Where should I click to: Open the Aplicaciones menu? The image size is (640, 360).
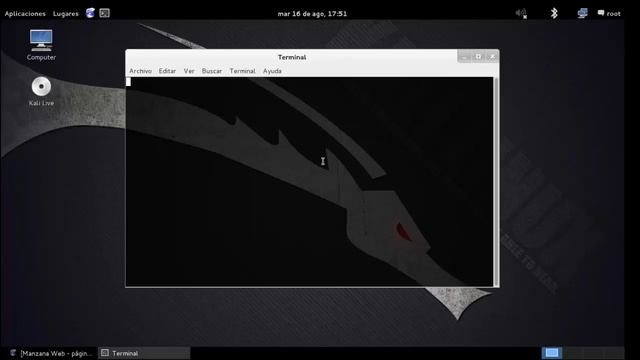click(25, 13)
